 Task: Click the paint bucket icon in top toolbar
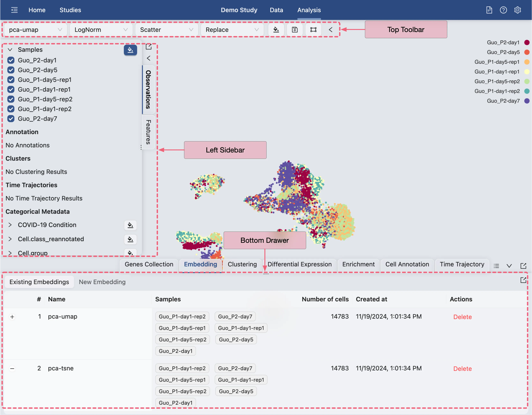point(276,30)
